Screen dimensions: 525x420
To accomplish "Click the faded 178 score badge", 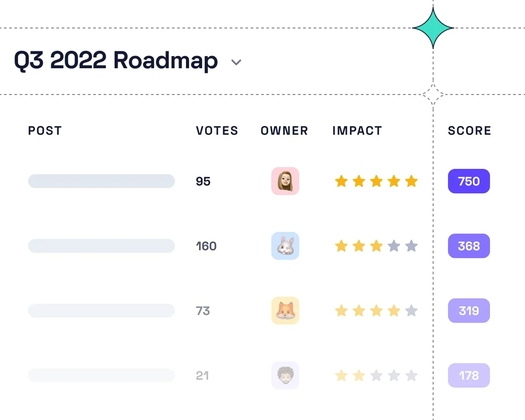I will (x=469, y=375).
